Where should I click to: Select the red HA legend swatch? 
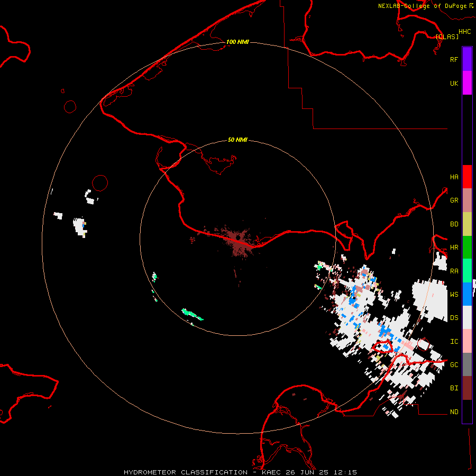tap(467, 177)
